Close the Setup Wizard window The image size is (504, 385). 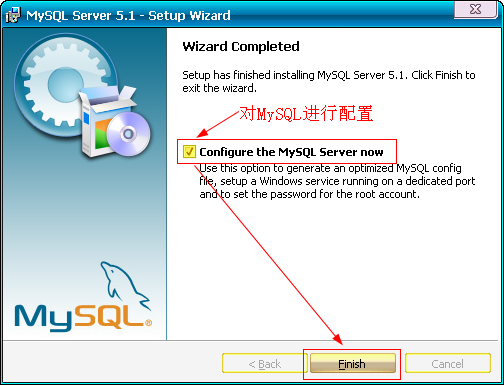point(476,9)
